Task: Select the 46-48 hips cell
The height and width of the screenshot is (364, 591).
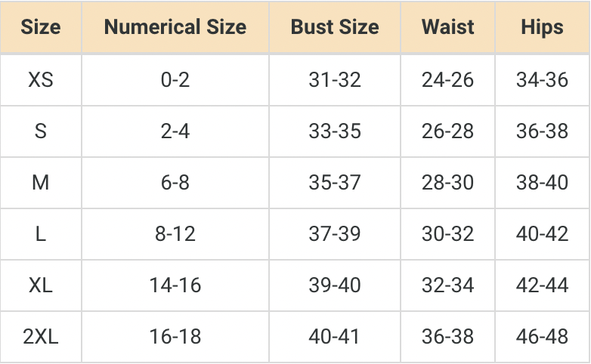Action: pos(542,337)
